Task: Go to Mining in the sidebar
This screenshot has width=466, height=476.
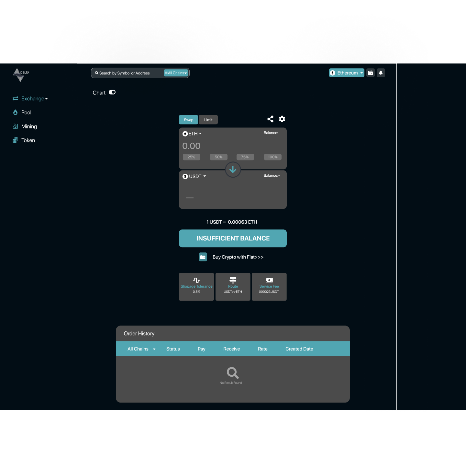Action: pos(29,127)
